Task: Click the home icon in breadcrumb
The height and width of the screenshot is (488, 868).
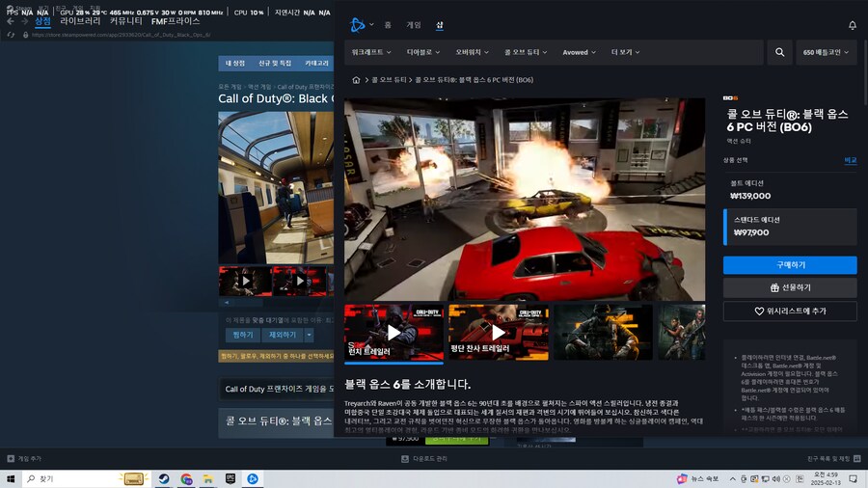Action: coord(356,80)
